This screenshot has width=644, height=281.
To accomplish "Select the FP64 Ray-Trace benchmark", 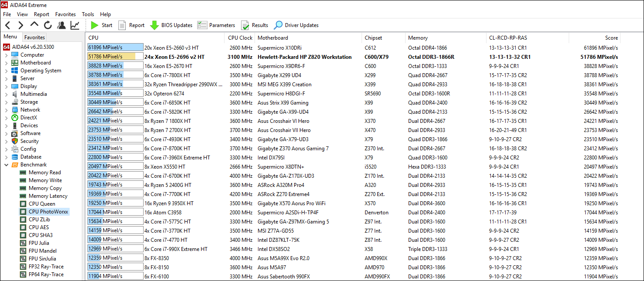I will [46, 274].
